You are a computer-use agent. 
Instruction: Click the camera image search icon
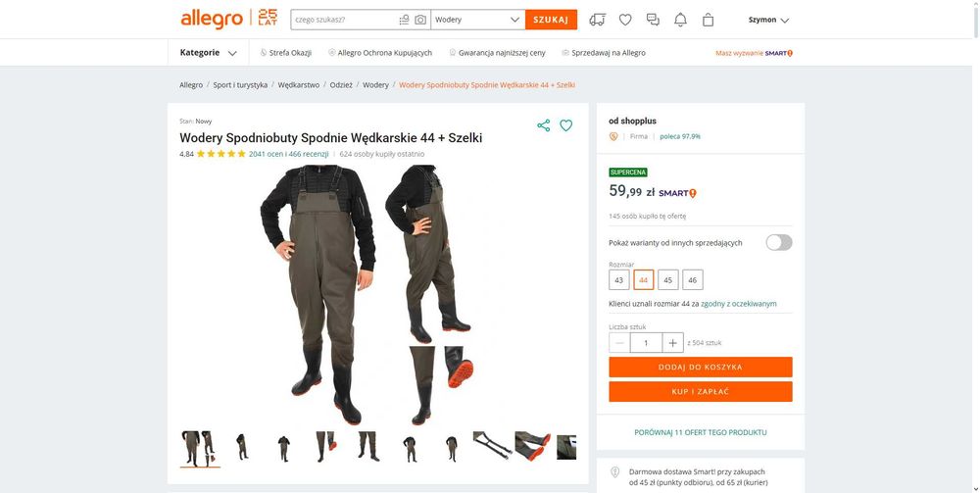(420, 20)
